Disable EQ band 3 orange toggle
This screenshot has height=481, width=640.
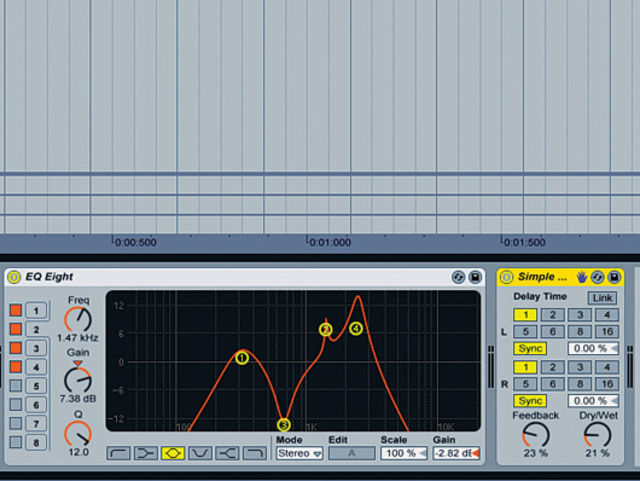pos(16,348)
